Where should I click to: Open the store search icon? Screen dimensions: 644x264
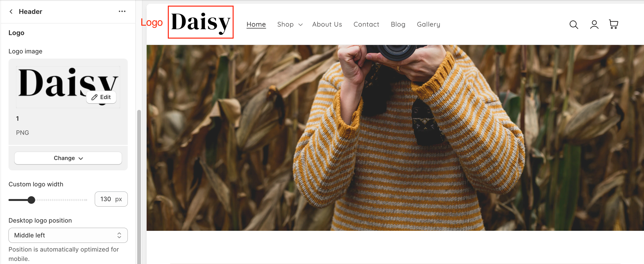point(574,25)
